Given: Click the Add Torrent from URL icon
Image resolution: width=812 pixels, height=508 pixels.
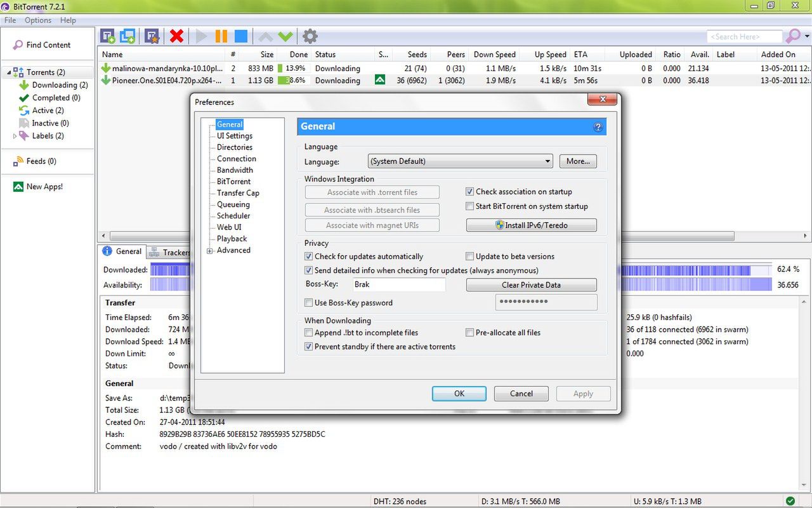Looking at the screenshot, I should 128,36.
